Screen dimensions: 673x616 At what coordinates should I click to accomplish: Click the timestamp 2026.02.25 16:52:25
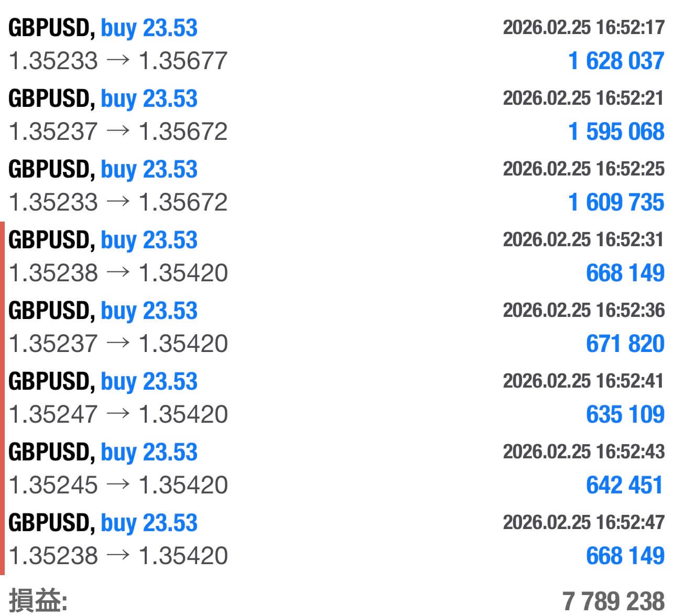pyautogui.click(x=583, y=169)
